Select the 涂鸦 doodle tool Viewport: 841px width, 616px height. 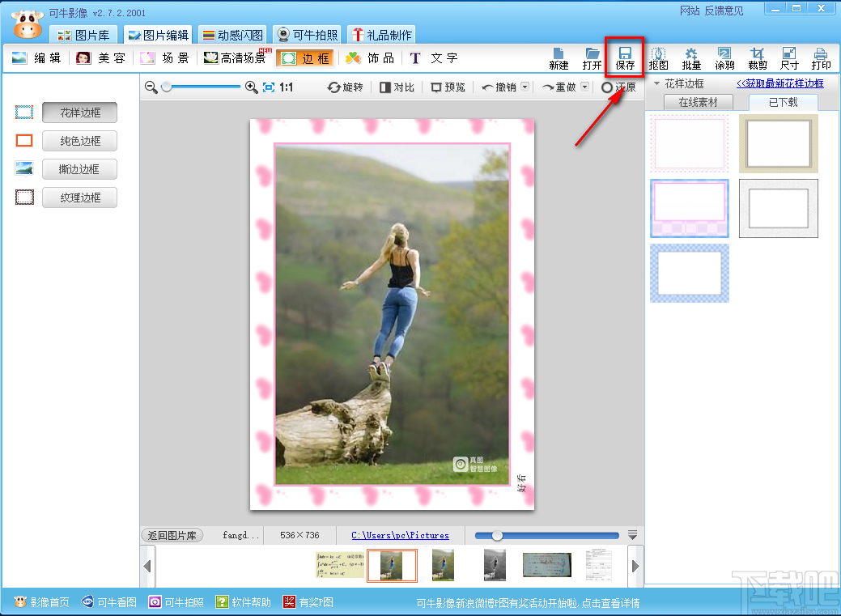724,58
